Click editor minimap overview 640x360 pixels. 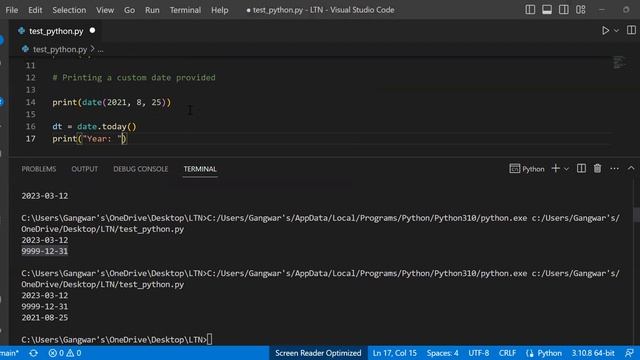click(619, 62)
